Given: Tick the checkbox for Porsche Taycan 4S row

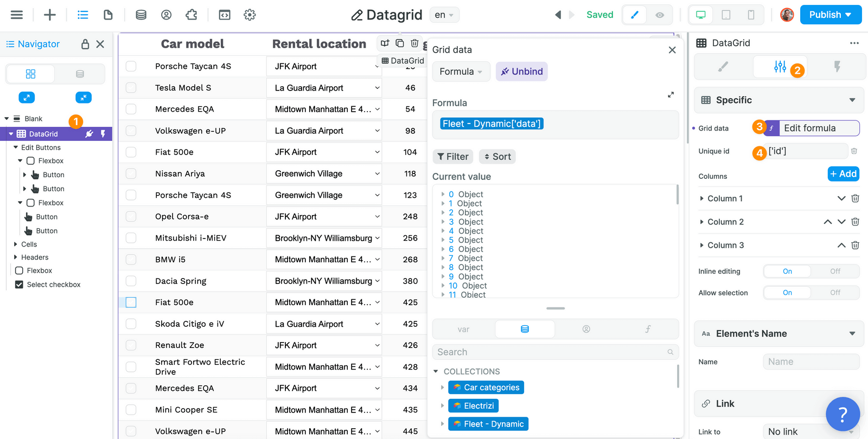Looking at the screenshot, I should coord(131,66).
